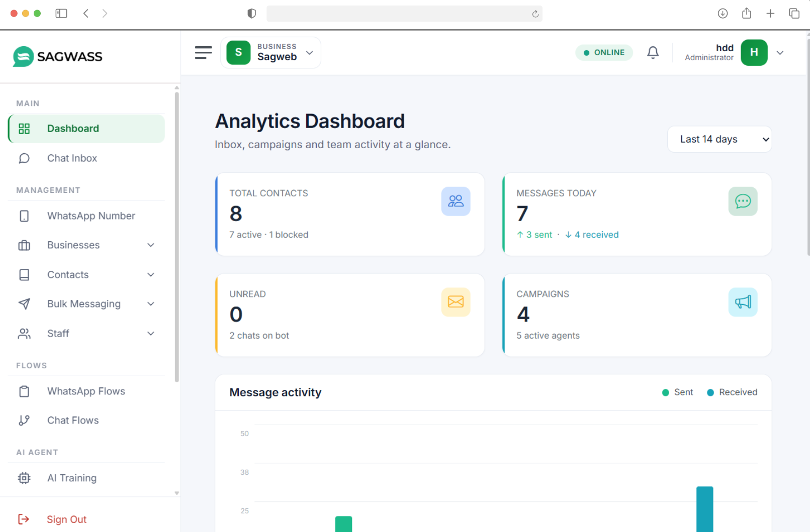Expand the Sagweb business switcher chevron

[x=310, y=53]
